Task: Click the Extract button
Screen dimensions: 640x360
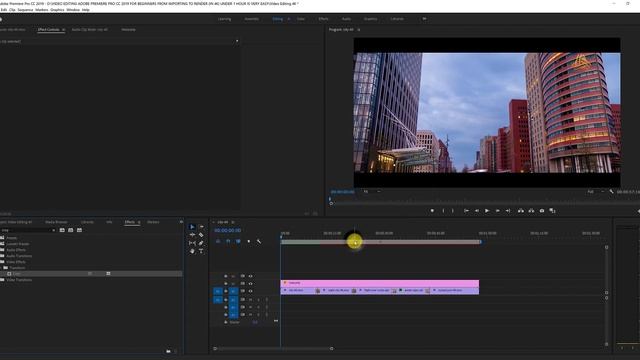Action: pos(531,211)
